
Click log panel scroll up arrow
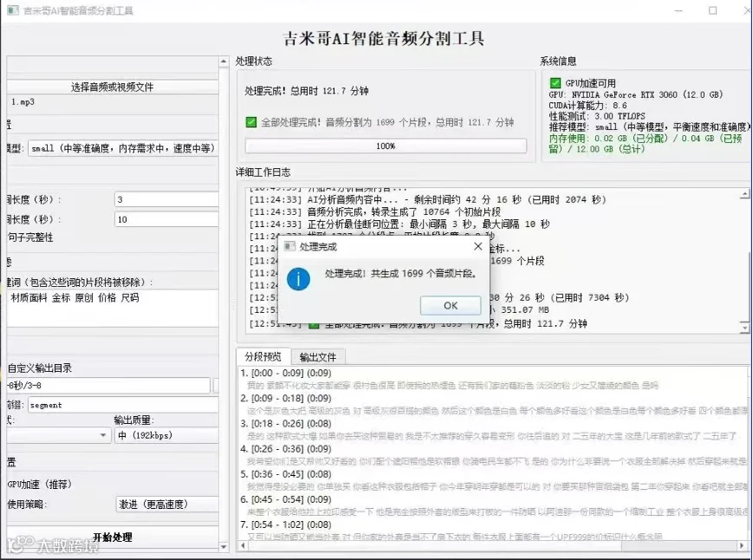click(744, 194)
